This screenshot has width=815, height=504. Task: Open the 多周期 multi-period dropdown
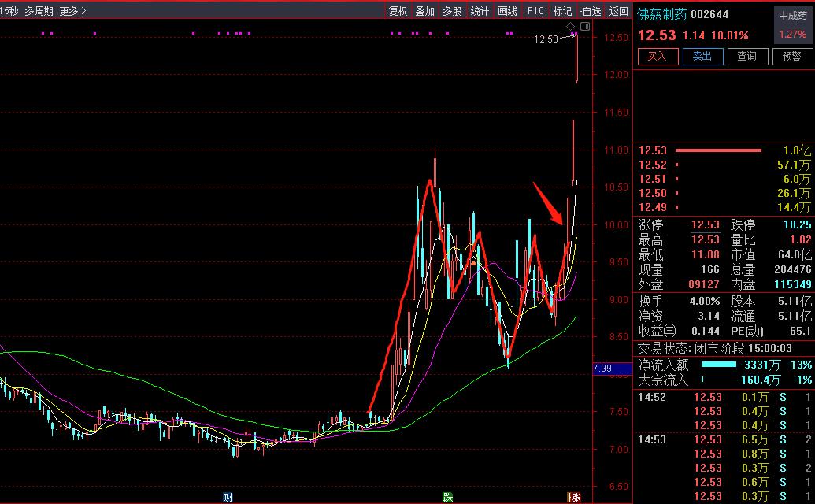pos(39,11)
